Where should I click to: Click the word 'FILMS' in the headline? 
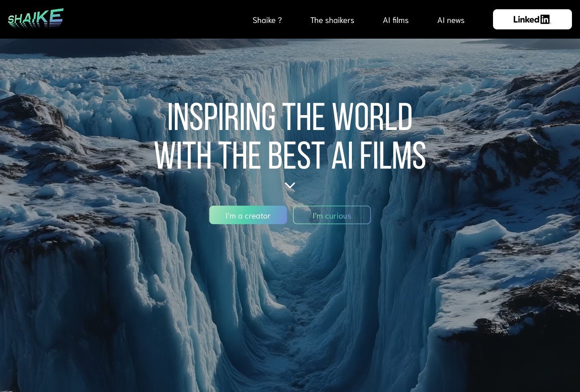point(392,155)
